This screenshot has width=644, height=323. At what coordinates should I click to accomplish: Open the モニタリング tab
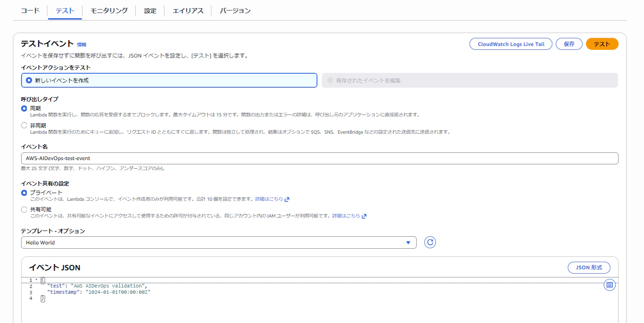(109, 11)
